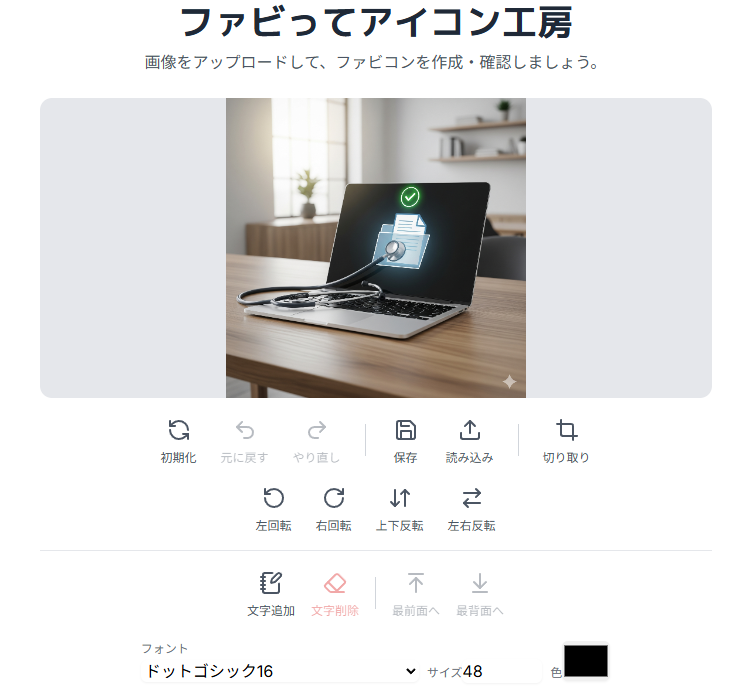Click the サイズ input field showing 48
The width and height of the screenshot is (752, 700).
coord(502,672)
